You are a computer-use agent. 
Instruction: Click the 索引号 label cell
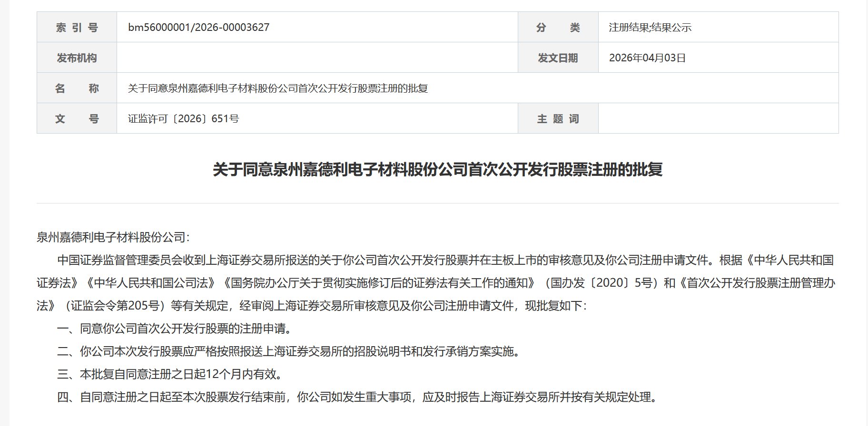pos(77,28)
